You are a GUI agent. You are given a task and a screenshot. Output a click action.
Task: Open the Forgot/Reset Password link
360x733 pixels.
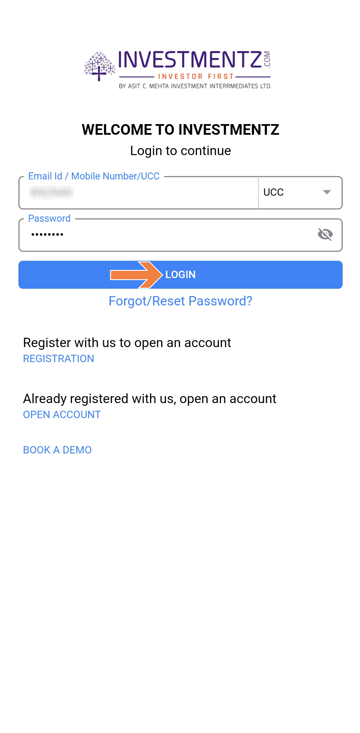(180, 301)
